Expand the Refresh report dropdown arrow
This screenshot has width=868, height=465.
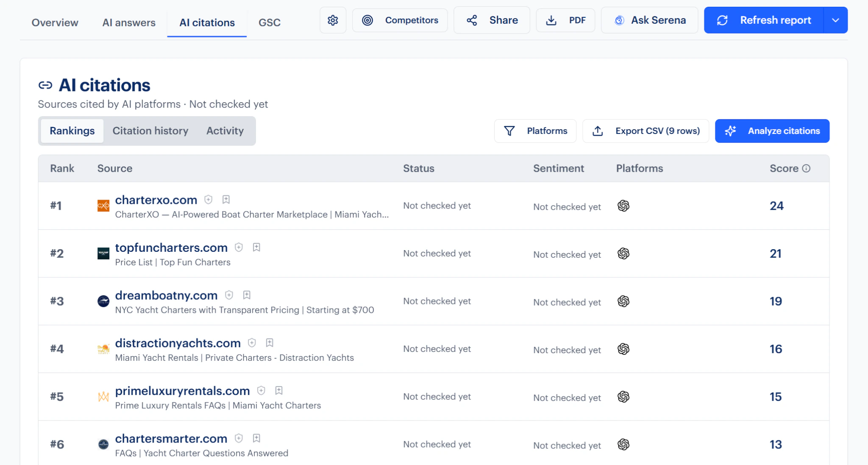pyautogui.click(x=835, y=20)
